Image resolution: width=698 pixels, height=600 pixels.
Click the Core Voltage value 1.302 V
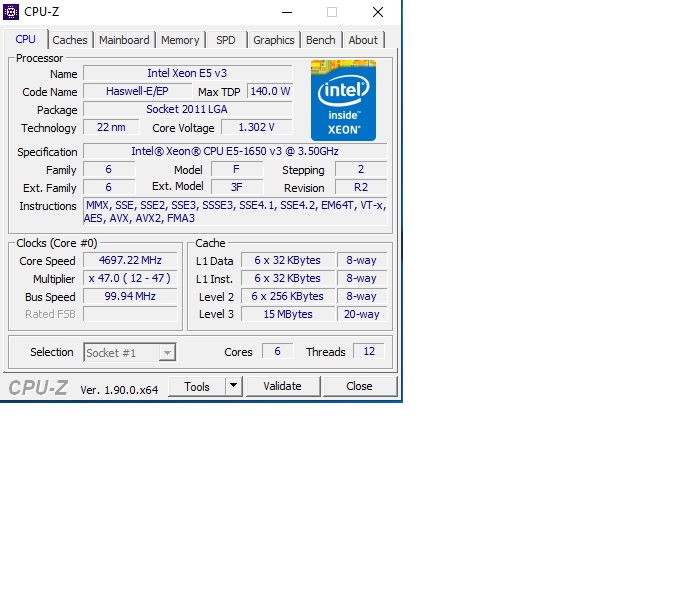pos(257,127)
